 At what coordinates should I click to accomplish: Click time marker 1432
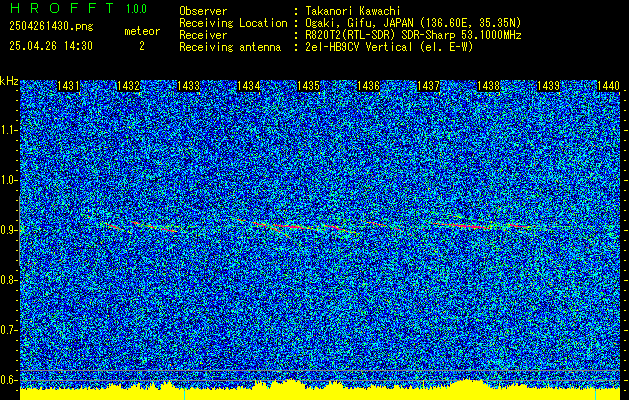(x=128, y=86)
